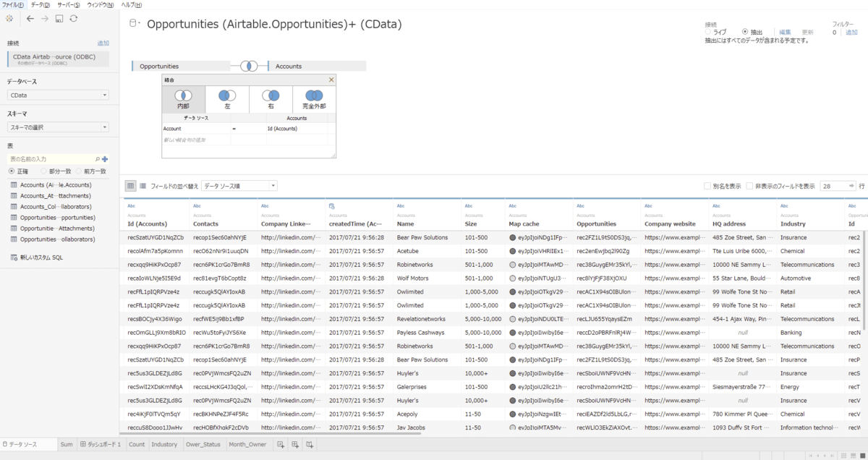
Task: Open the サーバー(S) menu
Action: point(69,4)
